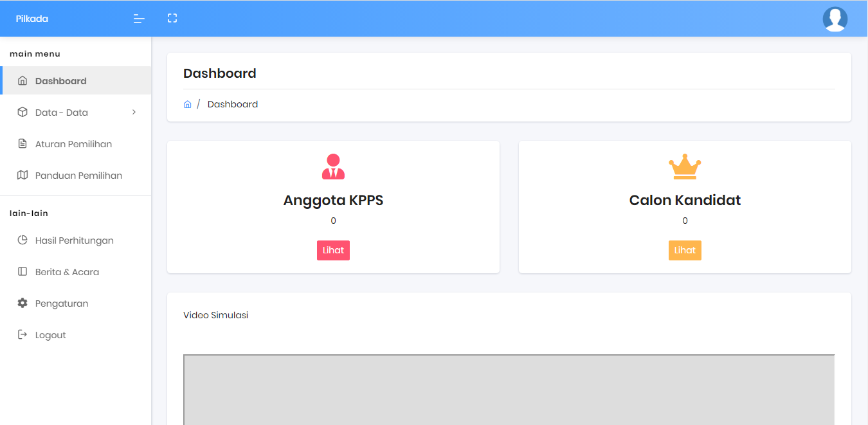
Task: Click the red Anggota KPPS person icon
Action: pos(333,167)
